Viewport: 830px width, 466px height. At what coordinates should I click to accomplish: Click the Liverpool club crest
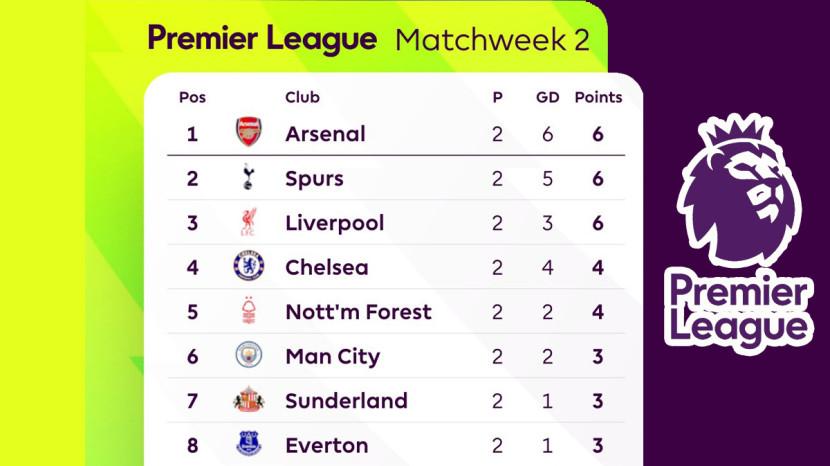coord(248,222)
